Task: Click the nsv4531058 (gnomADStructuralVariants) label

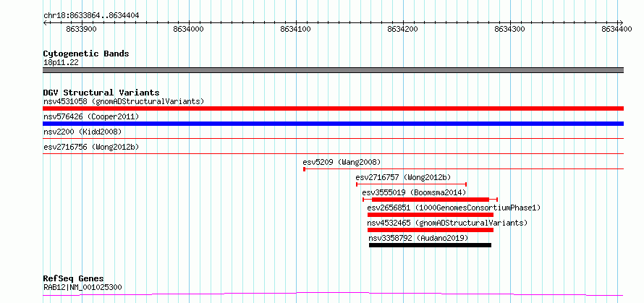Action: tap(124, 101)
